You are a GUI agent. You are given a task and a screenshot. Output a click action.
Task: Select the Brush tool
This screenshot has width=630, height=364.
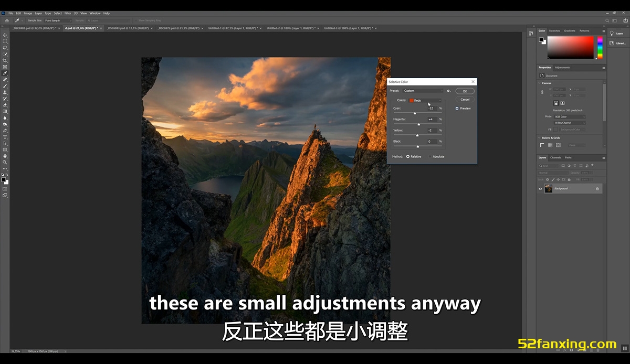point(5,86)
